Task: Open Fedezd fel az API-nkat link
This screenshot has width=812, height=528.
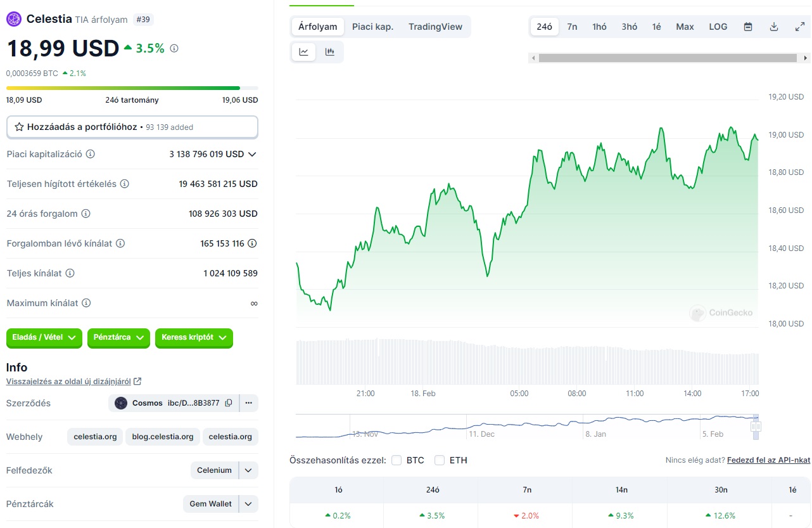Action: point(768,460)
